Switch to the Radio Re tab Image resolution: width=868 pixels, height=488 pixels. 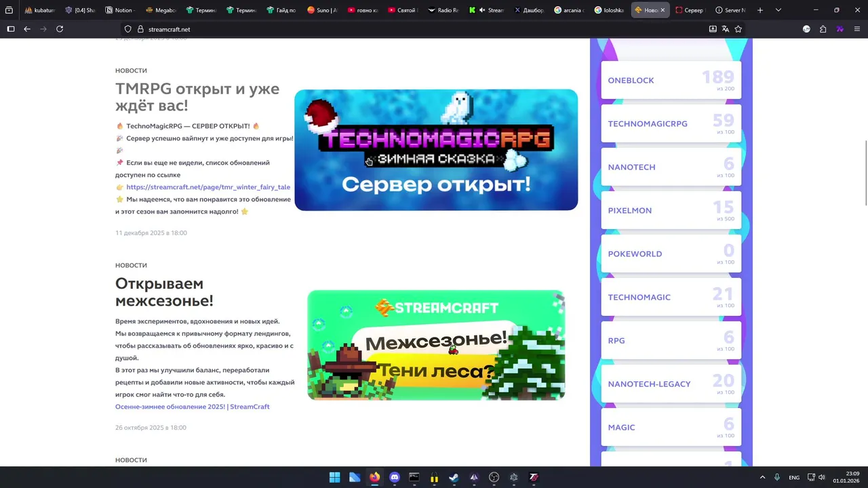click(x=443, y=10)
